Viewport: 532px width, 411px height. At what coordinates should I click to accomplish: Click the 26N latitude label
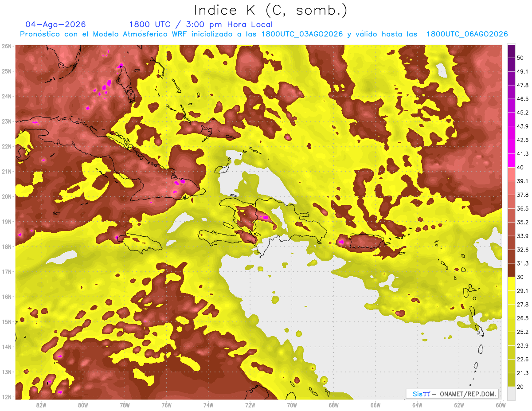[7, 46]
